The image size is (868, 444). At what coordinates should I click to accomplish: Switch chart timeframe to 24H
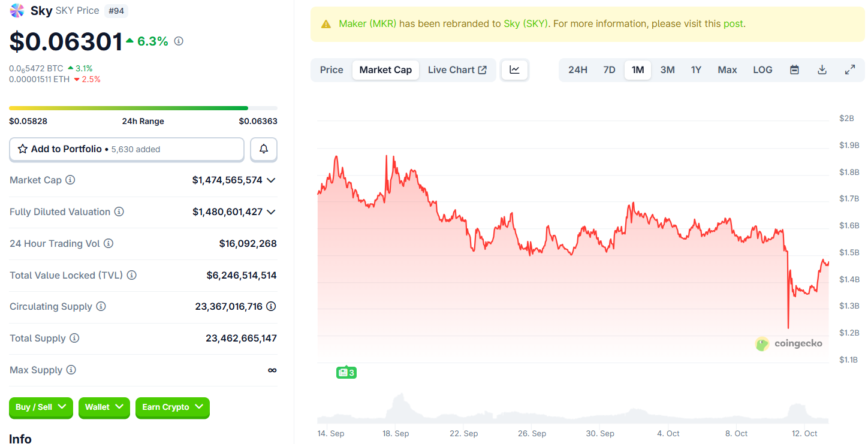(x=577, y=70)
